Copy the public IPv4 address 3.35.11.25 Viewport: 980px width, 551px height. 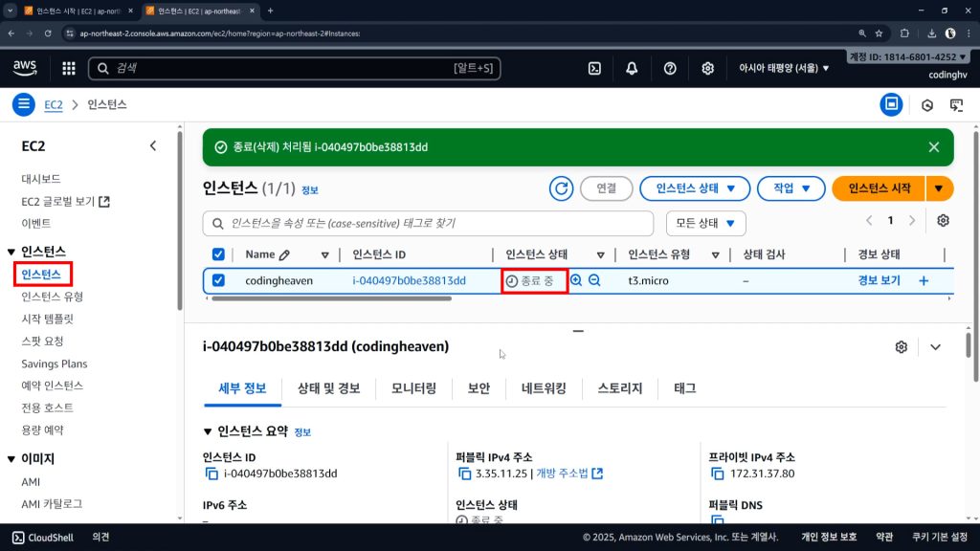[x=464, y=474]
